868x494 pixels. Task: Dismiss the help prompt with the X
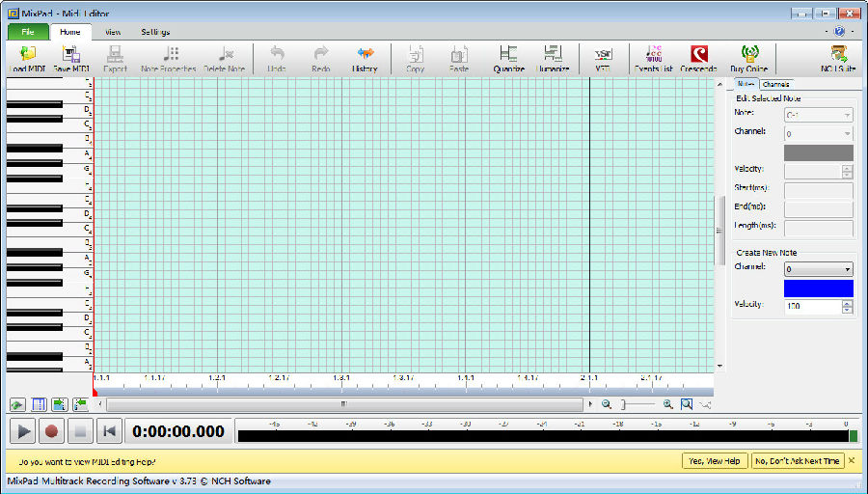click(852, 461)
